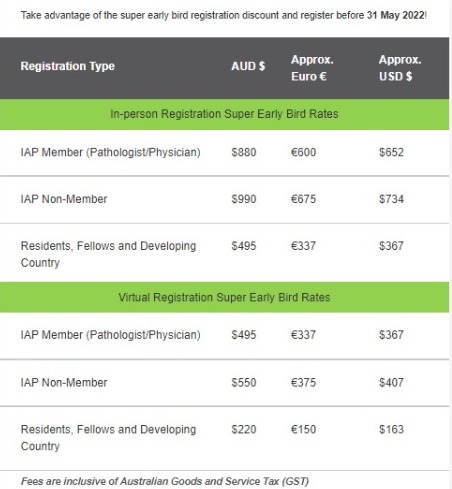Viewport: 452px width, 489px height.
Task: Click the GST fees footnote text
Action: pyautogui.click(x=165, y=481)
